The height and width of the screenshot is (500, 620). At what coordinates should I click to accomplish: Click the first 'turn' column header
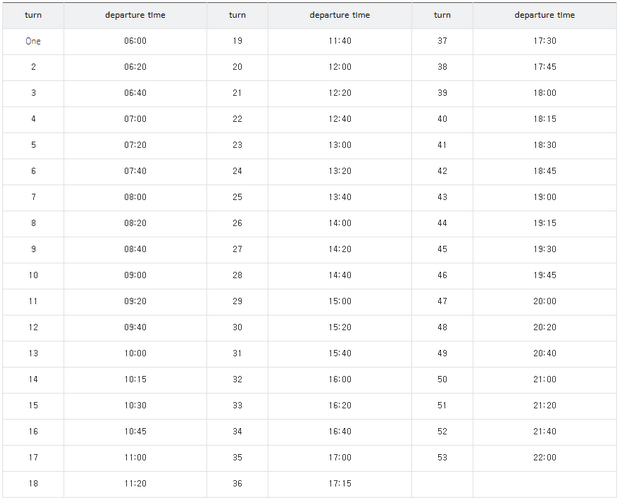pyautogui.click(x=33, y=15)
